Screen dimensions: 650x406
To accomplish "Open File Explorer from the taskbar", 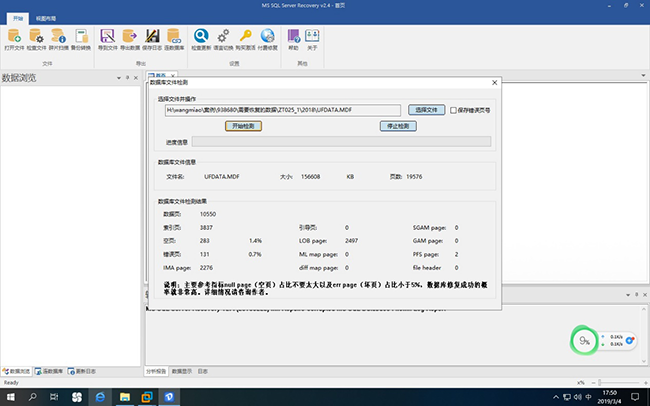I will [x=124, y=397].
